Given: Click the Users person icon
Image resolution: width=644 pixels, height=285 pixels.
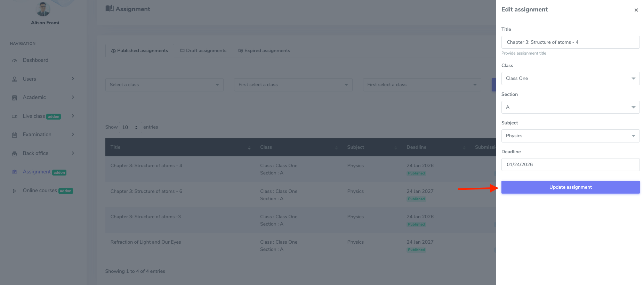Looking at the screenshot, I should [x=15, y=79].
